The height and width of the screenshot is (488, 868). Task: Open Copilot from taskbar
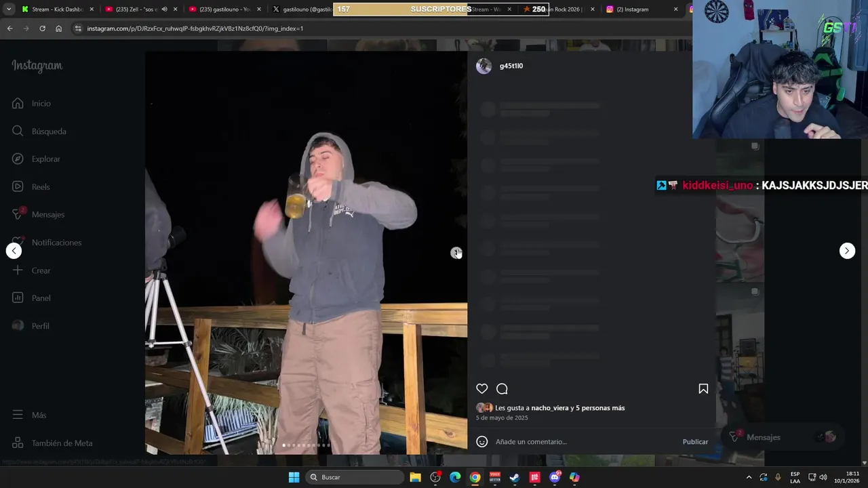click(574, 477)
